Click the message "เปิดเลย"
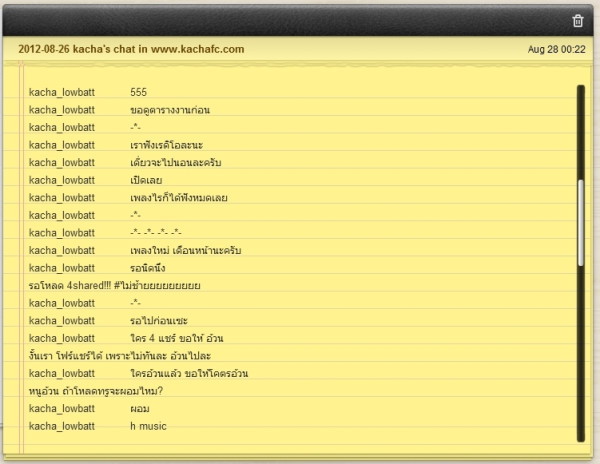The width and height of the screenshot is (600, 464). coord(146,180)
